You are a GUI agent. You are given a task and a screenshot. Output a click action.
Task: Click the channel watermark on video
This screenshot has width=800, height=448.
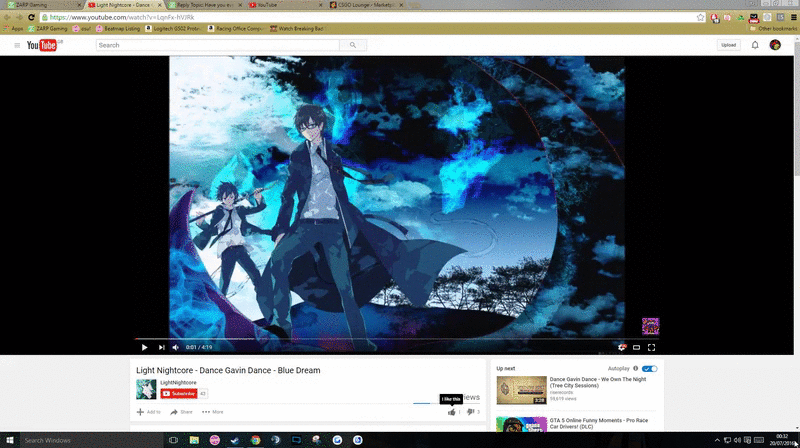click(651, 326)
